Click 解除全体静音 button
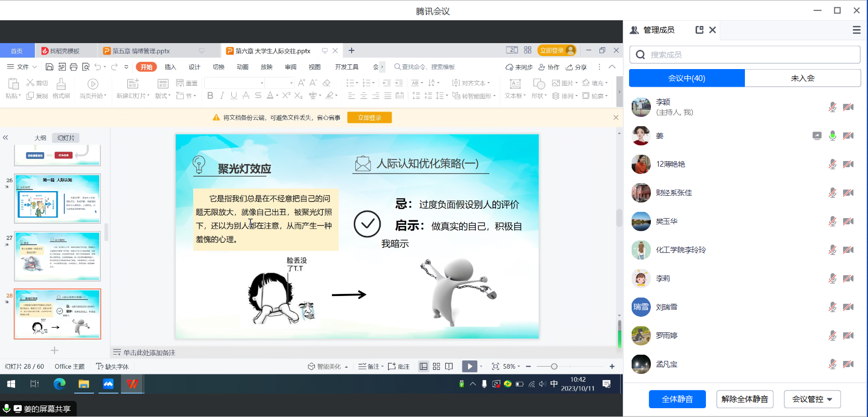The image size is (868, 417). click(x=744, y=399)
